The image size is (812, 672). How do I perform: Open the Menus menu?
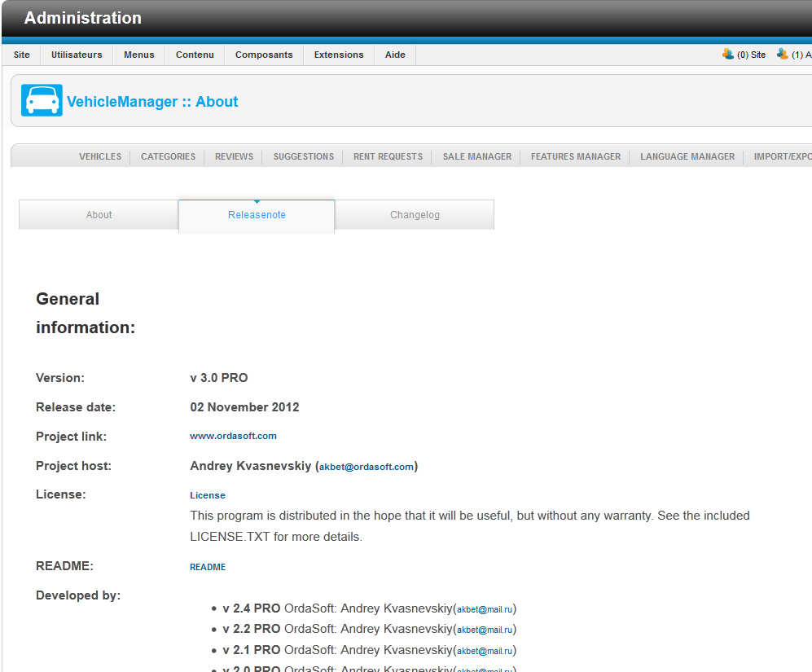click(x=138, y=55)
